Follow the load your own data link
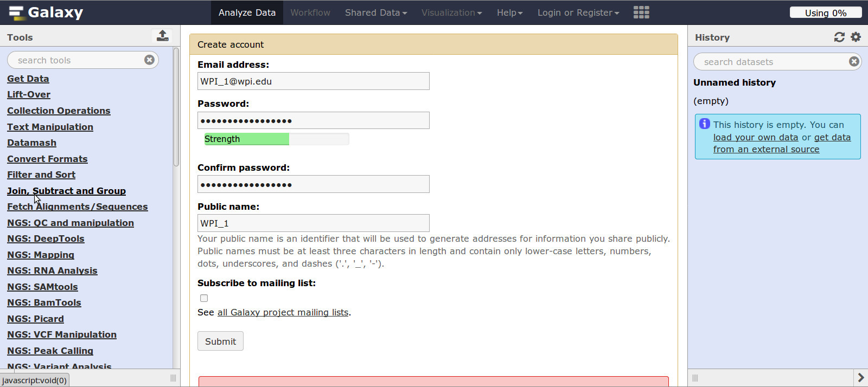 pos(756,137)
